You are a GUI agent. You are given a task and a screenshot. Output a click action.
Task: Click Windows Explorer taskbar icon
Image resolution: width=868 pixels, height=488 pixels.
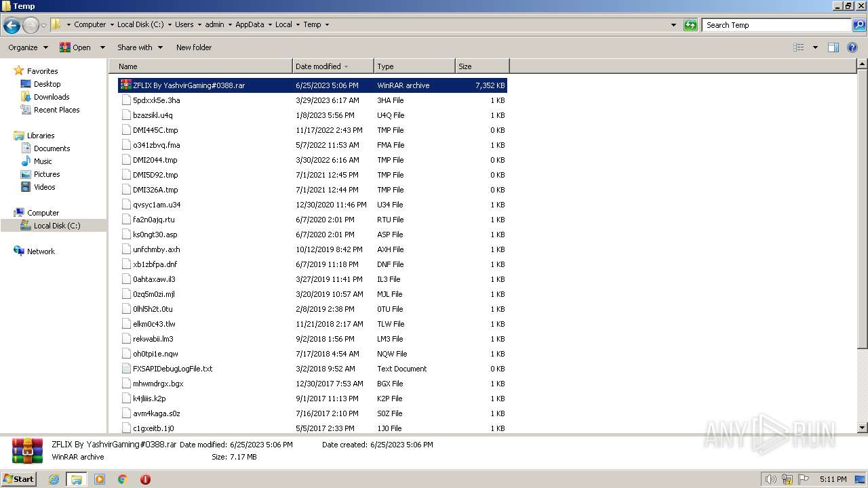(x=77, y=479)
